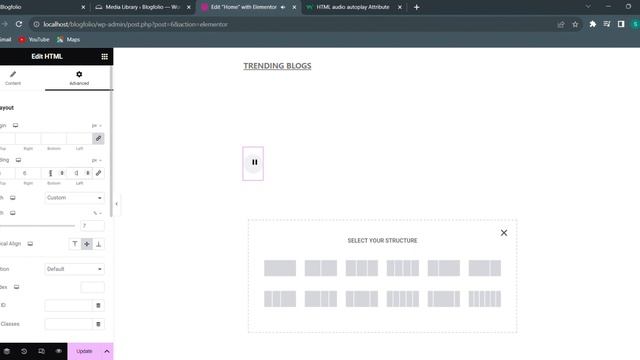Open a new browser tab
Screen dimensions: 640x360
point(416,7)
